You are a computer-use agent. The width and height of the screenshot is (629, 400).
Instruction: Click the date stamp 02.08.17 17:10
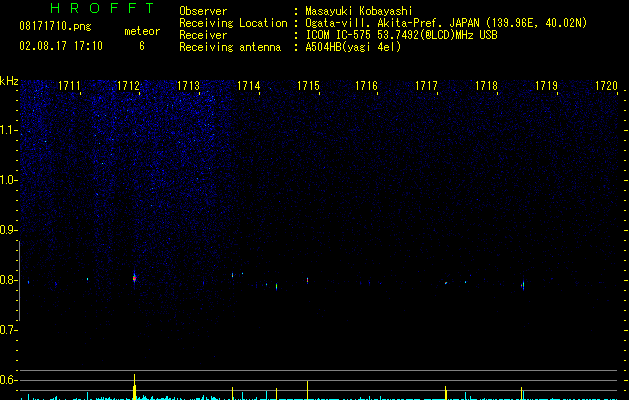61,46
